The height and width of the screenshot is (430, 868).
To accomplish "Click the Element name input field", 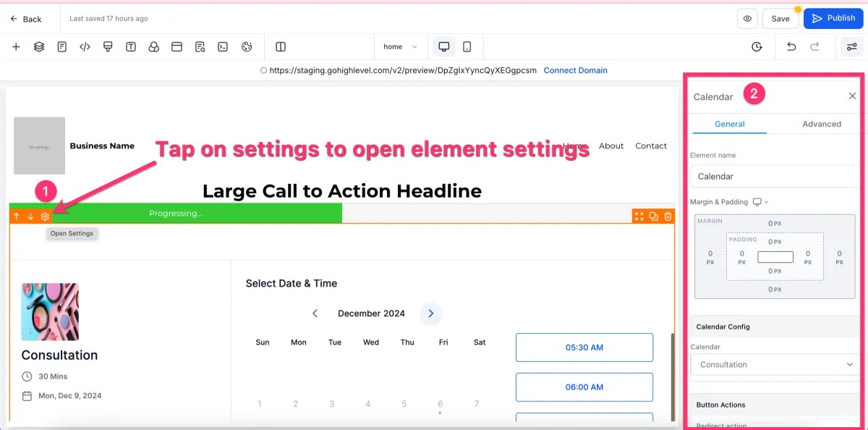I will pos(775,177).
